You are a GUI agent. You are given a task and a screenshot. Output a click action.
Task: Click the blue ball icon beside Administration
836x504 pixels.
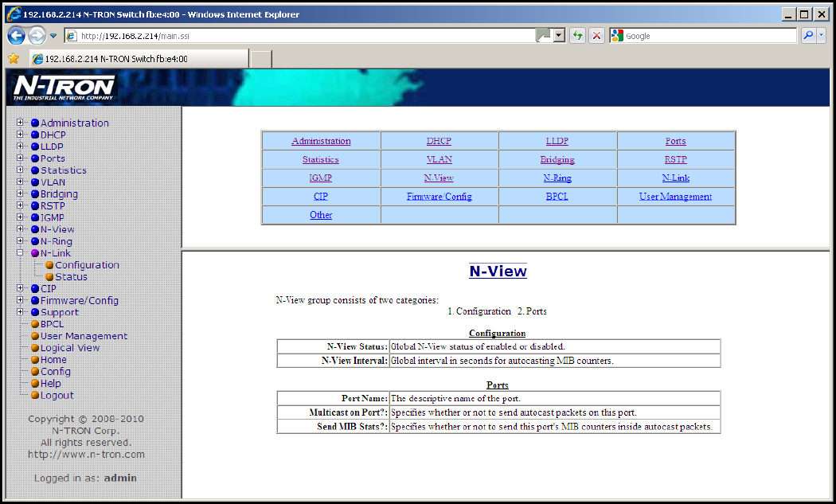(x=35, y=123)
